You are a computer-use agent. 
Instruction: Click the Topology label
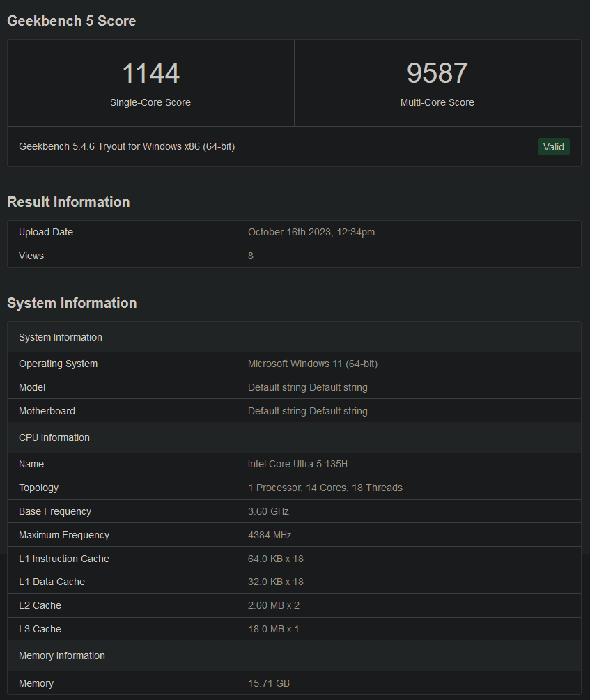point(39,488)
